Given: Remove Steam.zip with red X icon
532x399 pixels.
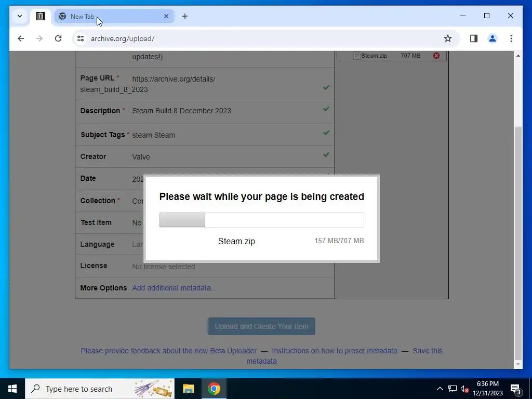Looking at the screenshot, I should (436, 56).
